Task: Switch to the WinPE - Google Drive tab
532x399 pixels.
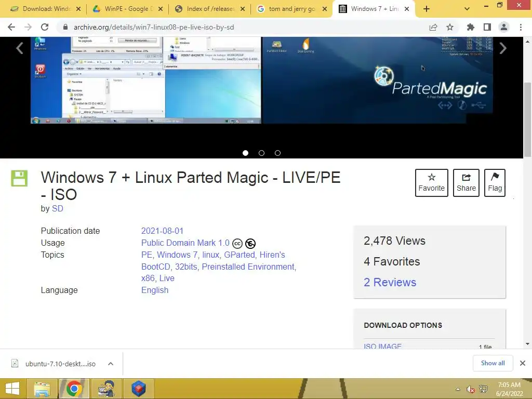Action: [127, 9]
